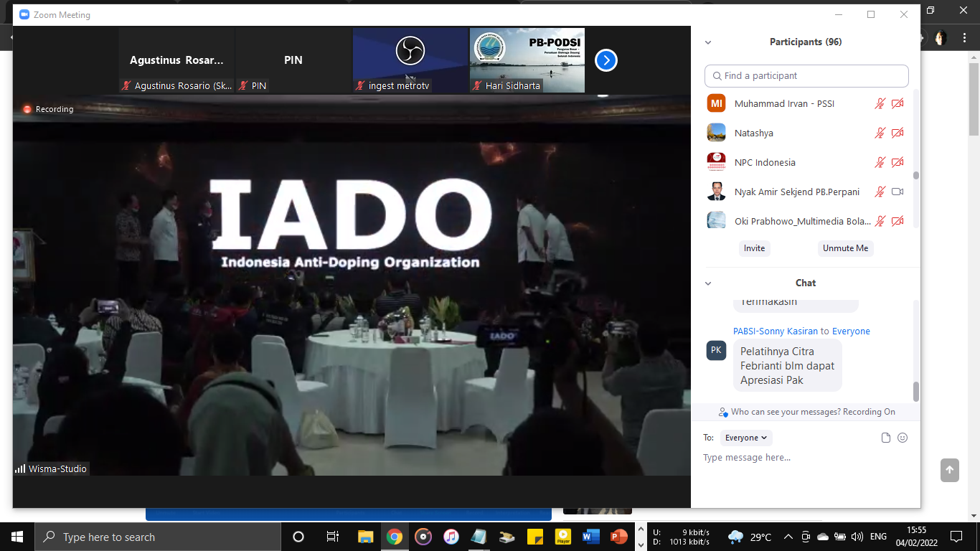The width and height of the screenshot is (980, 551).
Task: Click the Wisma-Studio name label
Action: pyautogui.click(x=57, y=469)
